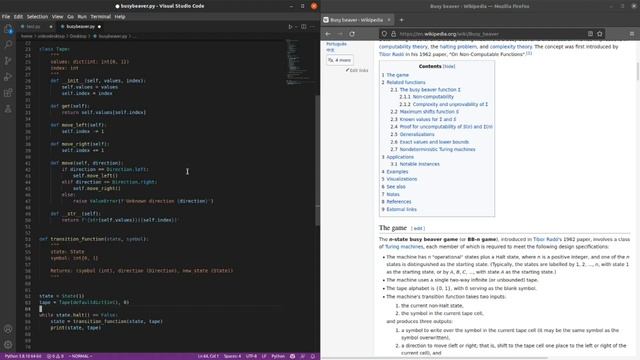Click Ln 64, Col 1 cursor position
The width and height of the screenshot is (640, 360).
tap(208, 356)
